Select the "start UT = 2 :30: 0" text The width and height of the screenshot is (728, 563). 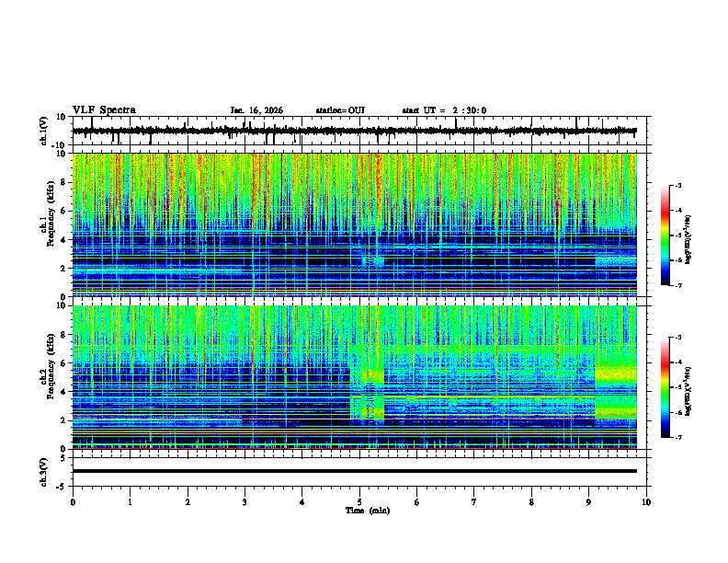coord(444,110)
